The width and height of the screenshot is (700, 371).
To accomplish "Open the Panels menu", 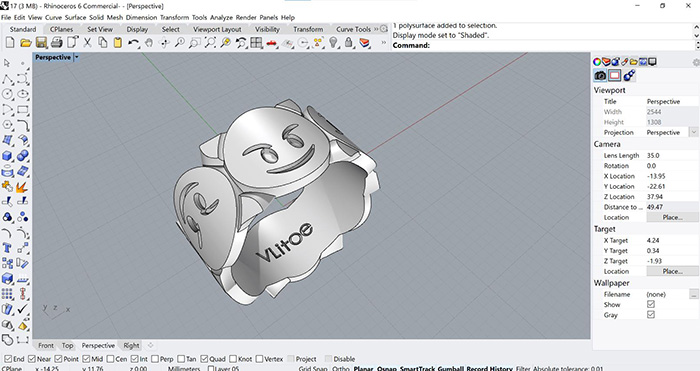I will (268, 17).
